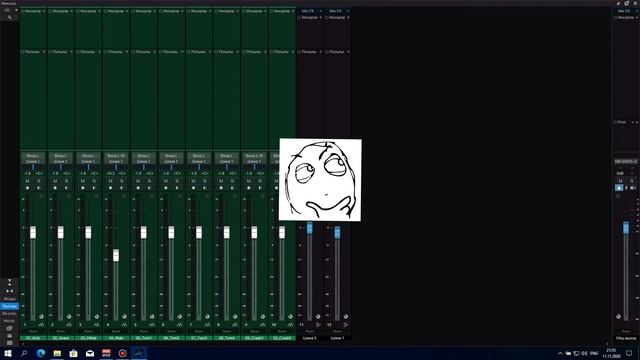Image resolution: width=640 pixels, height=360 pixels.
Task: Toggle narrow channel width arrows icon in left sidebar
Action: [9, 291]
